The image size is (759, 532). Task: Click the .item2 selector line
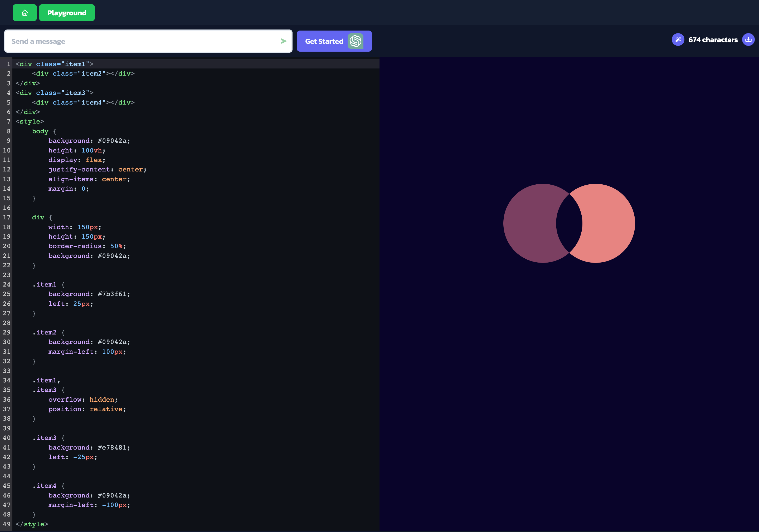[48, 332]
